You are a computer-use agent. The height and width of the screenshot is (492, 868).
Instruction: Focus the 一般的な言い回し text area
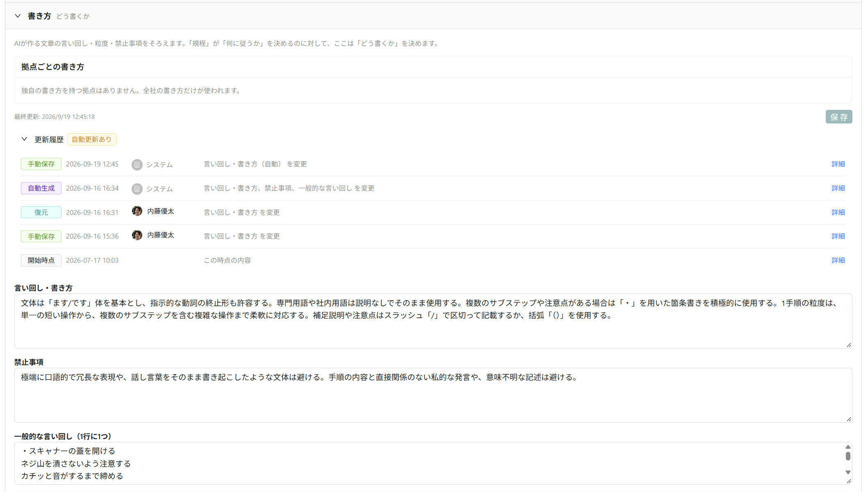(x=433, y=463)
